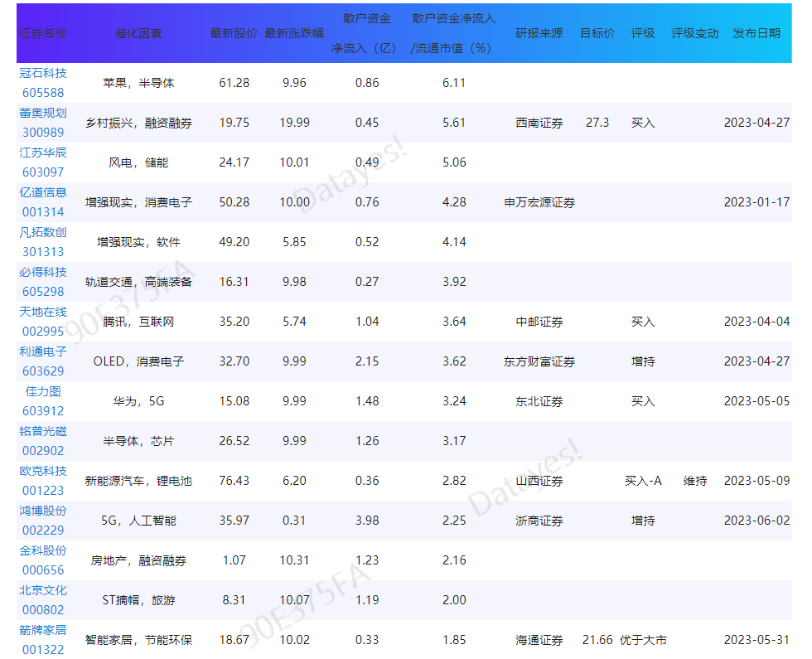Open stock code 000656
This screenshot has width=812, height=659.
[x=43, y=571]
